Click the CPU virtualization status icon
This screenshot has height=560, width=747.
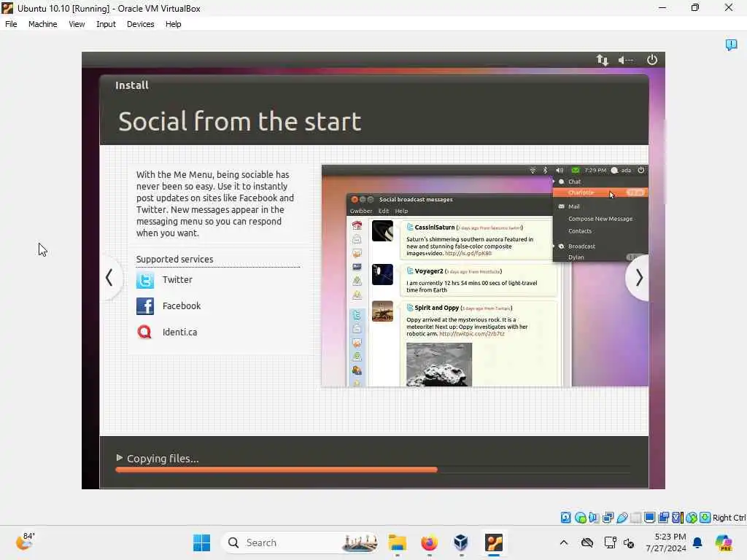(678, 518)
